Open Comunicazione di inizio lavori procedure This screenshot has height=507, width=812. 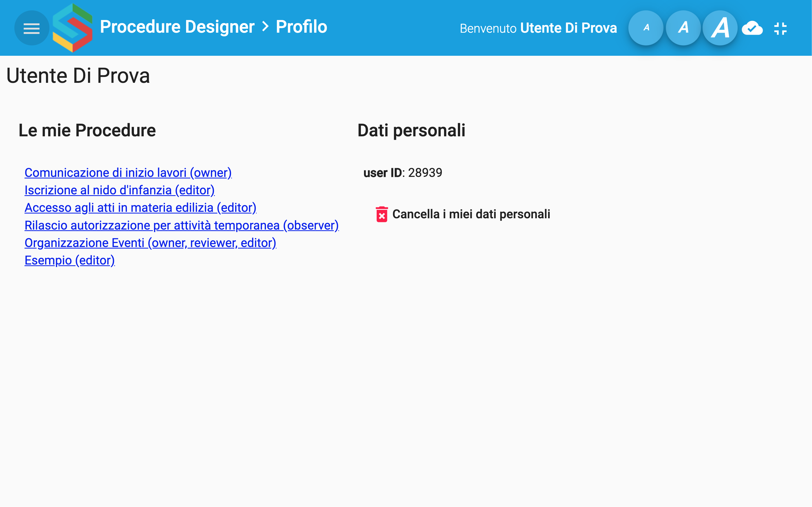click(x=128, y=173)
